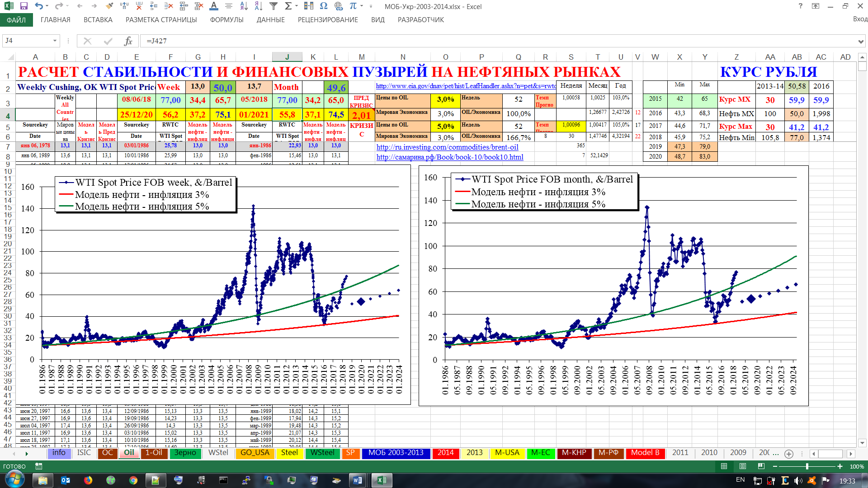Click the Omega symbol icon
Viewport: 868px width, 488px height.
(x=323, y=6)
